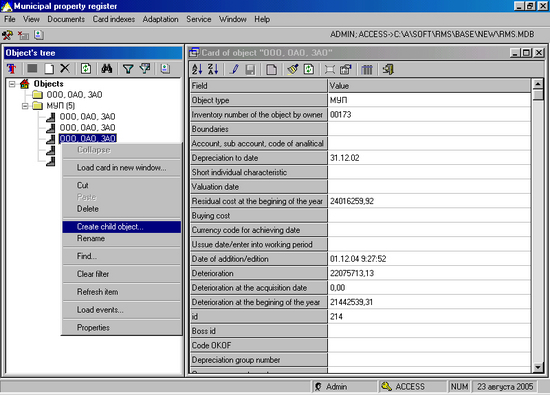This screenshot has width=550, height=395.
Task: Sort card fields ascending with A-Z icon
Action: tap(197, 69)
